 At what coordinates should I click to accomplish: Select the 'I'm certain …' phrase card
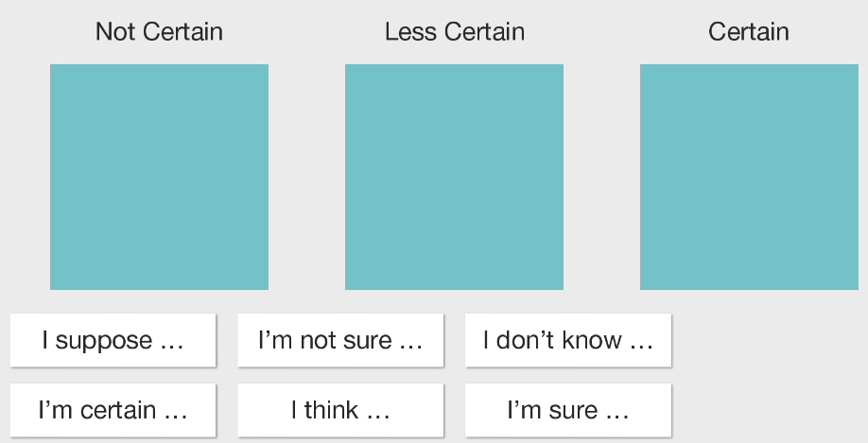tap(113, 410)
